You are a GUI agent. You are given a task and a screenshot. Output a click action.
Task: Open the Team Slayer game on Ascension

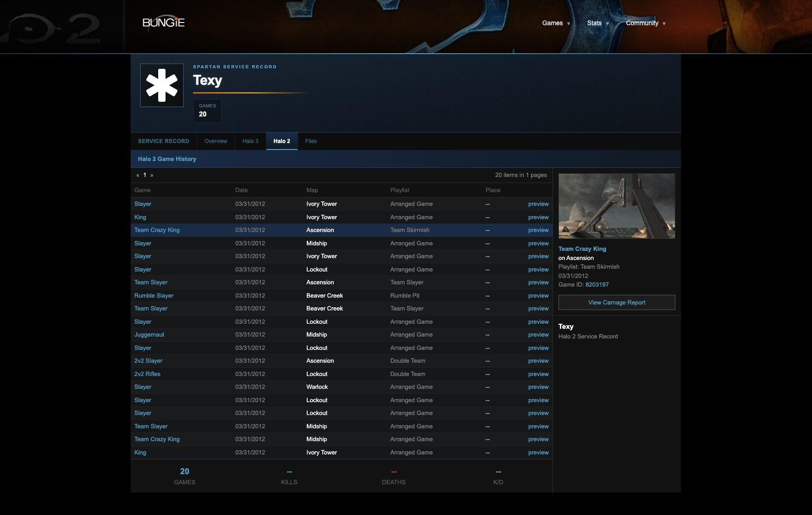point(151,282)
